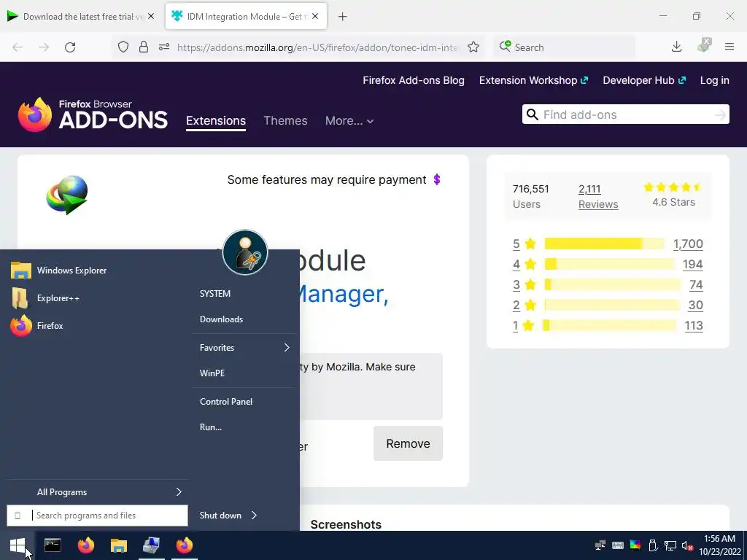Click the Log in link
The height and width of the screenshot is (560, 747).
(x=715, y=80)
